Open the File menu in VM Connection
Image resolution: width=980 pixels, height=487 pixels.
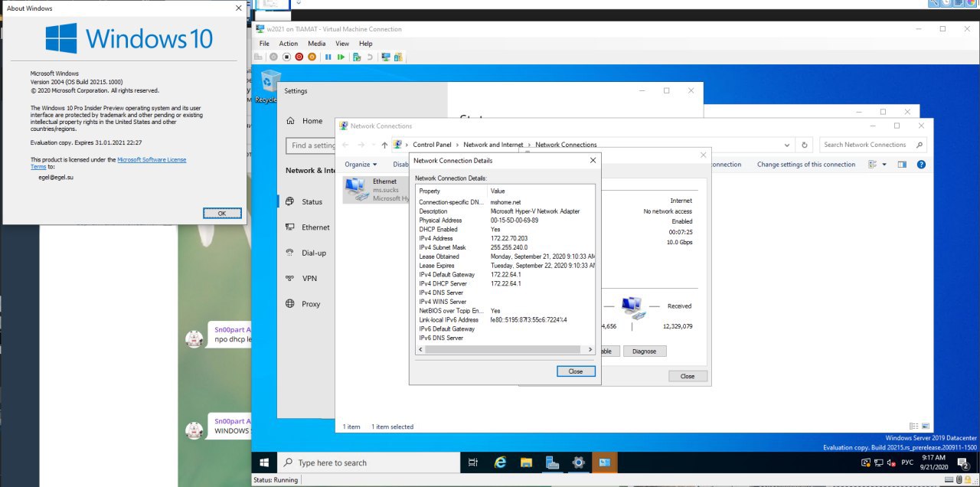[264, 44]
